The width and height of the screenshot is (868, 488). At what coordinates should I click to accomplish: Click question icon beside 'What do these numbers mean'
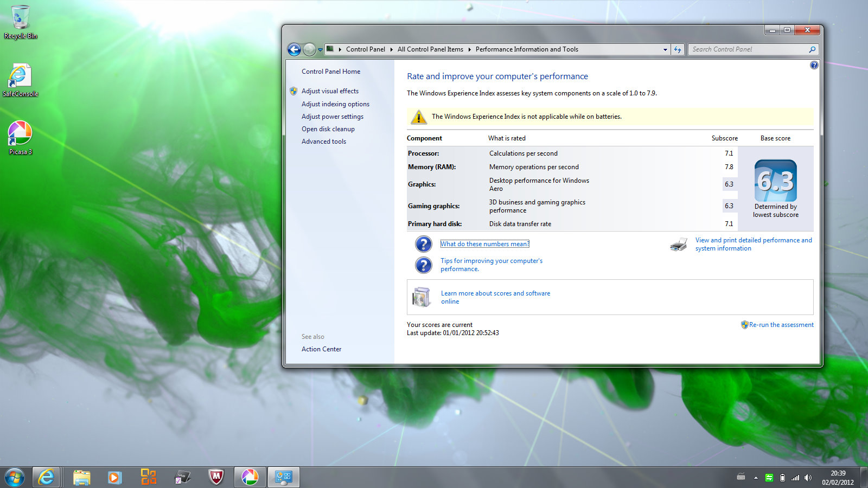(x=423, y=244)
